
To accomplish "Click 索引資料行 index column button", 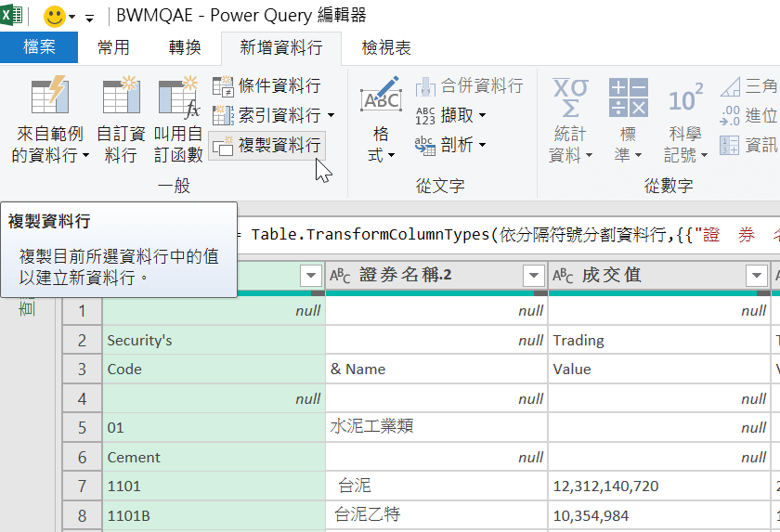I will point(266,115).
